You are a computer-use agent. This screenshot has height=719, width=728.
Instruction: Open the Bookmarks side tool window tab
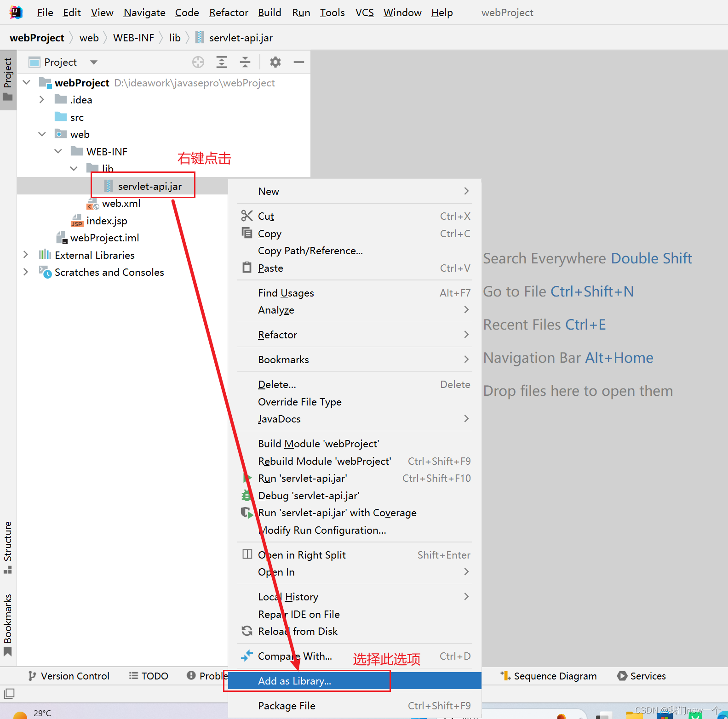click(8, 625)
